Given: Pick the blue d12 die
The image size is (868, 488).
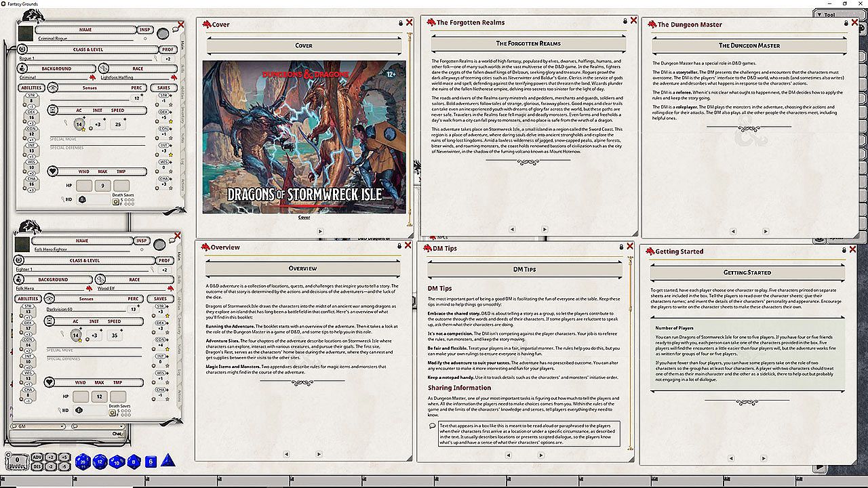Looking at the screenshot, I should 100,462.
